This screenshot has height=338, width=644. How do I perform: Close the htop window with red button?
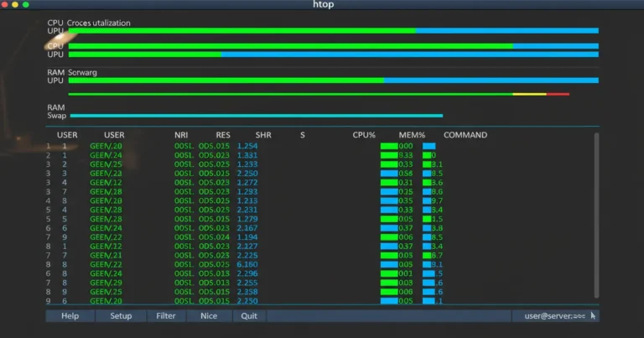coord(4,4)
